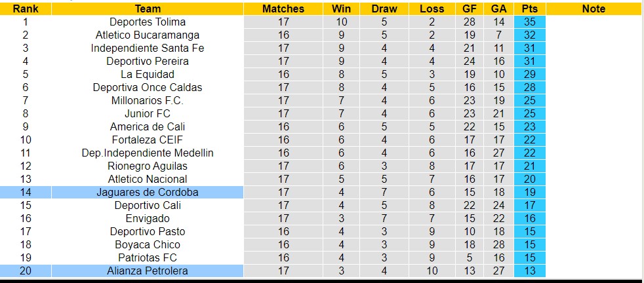Open the Deportes Tolima team link
Screen dimensions: 644x283
[x=148, y=22]
